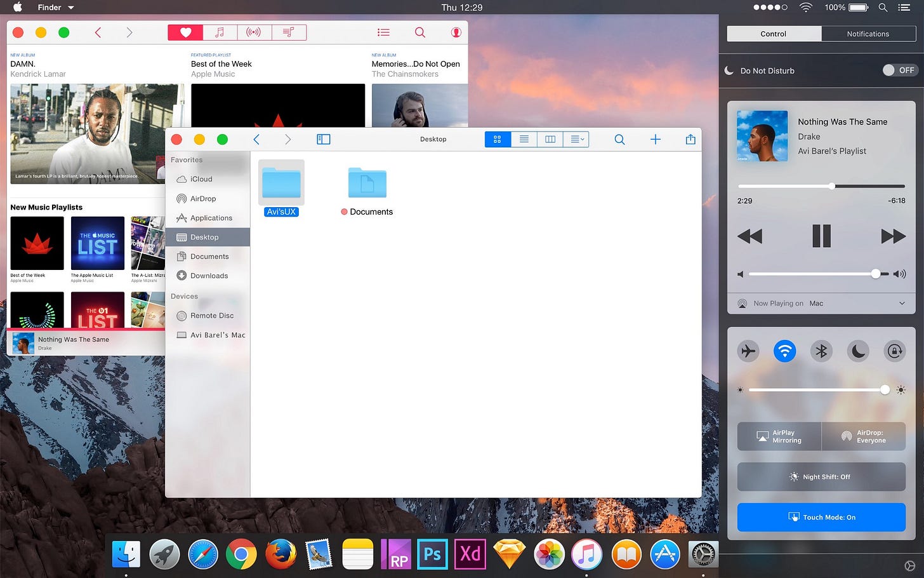
Task: Click the search icon in Music window
Action: [420, 32]
